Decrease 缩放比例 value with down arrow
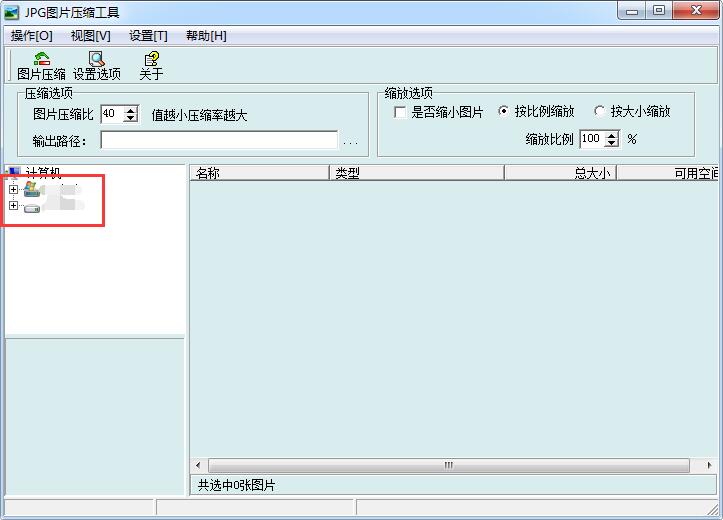The width and height of the screenshot is (723, 520). [611, 144]
